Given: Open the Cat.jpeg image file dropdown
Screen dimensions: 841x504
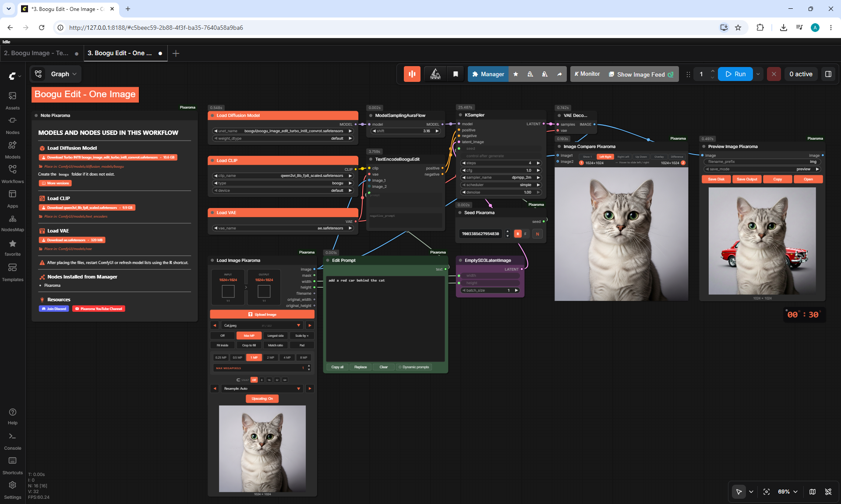Looking at the screenshot, I should pos(261,325).
